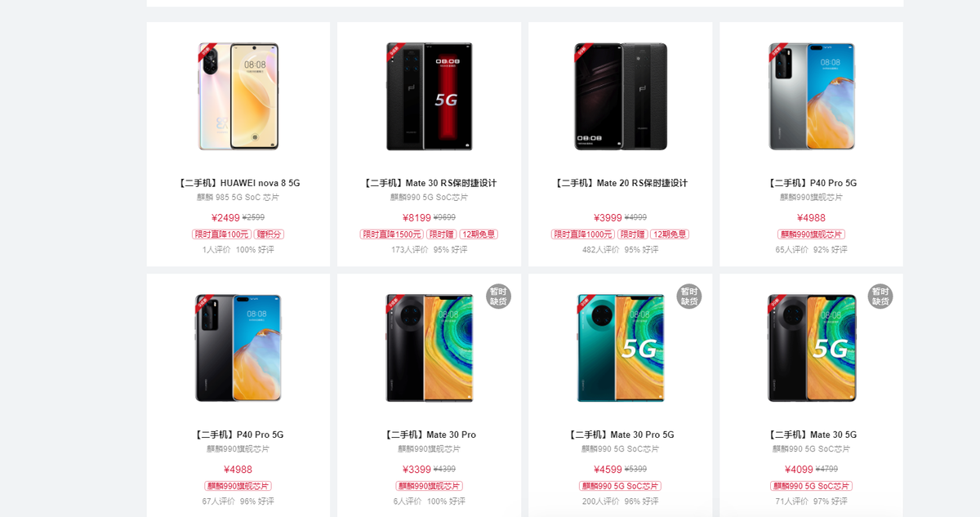The width and height of the screenshot is (980, 517).
Task: Open the green Mate 30 Pro 5G image
Action: [x=620, y=348]
